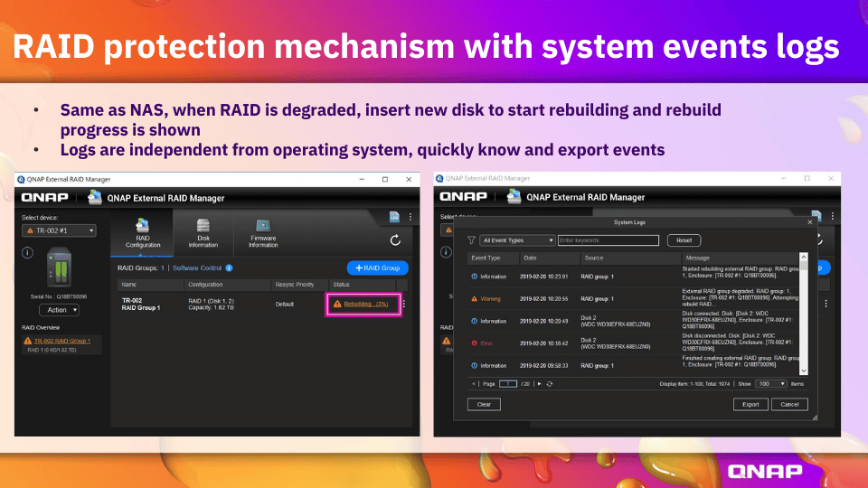Go to next page of logs
The height and width of the screenshot is (488, 868).
tap(539, 383)
